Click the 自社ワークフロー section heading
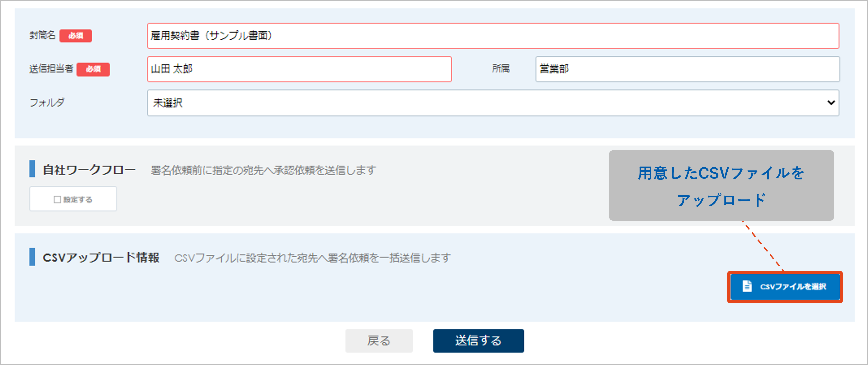868x365 pixels. click(89, 170)
